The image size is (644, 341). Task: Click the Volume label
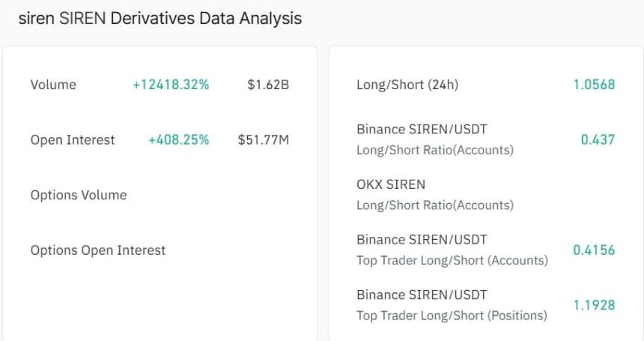[53, 85]
